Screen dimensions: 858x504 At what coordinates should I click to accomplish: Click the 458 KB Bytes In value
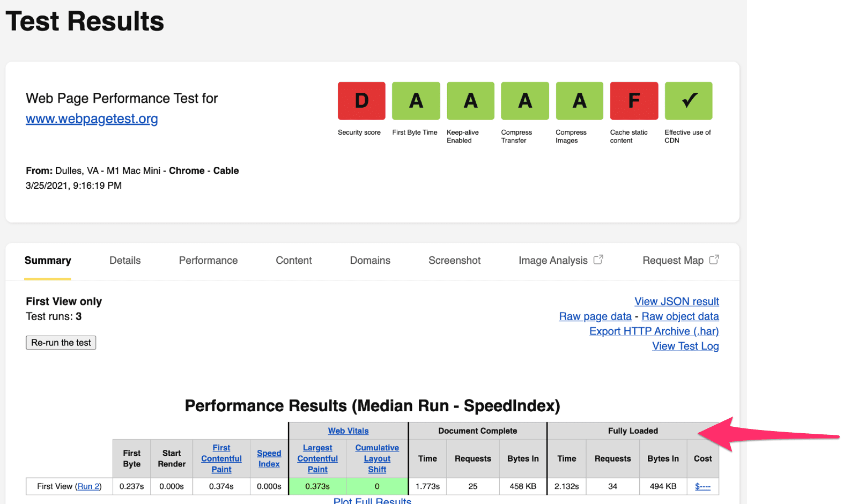523,486
